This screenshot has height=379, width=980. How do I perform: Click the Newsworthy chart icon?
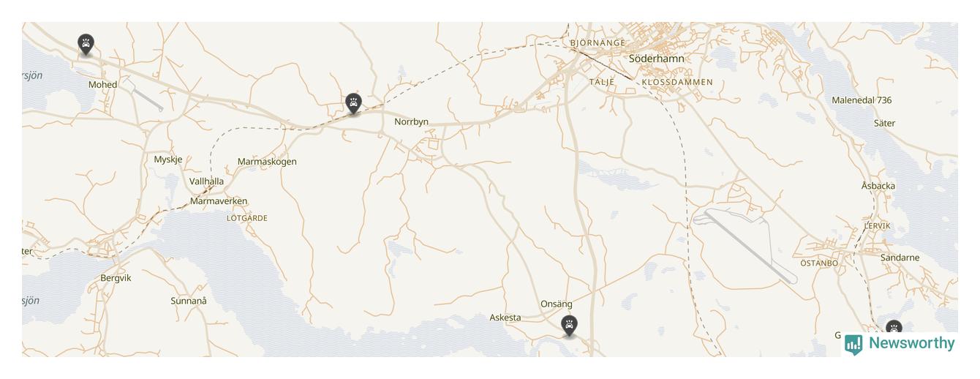coord(853,345)
